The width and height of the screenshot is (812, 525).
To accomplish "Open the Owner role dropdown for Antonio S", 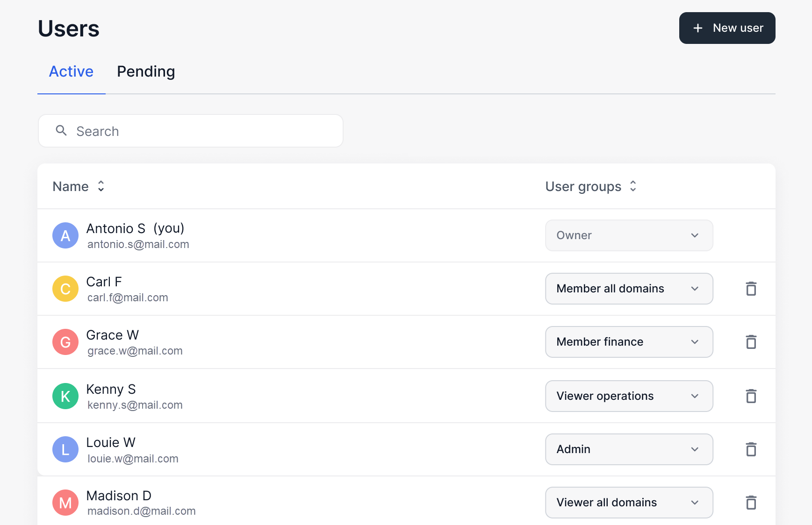I will point(629,235).
